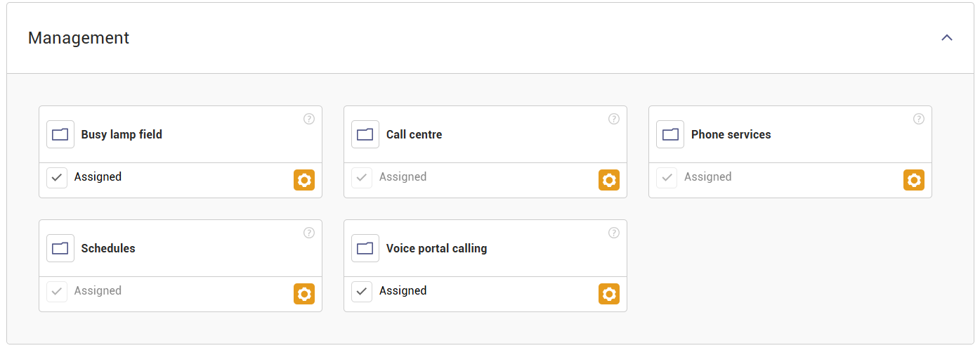Show help for Voice portal calling
The width and height of the screenshot is (980, 348).
(614, 233)
